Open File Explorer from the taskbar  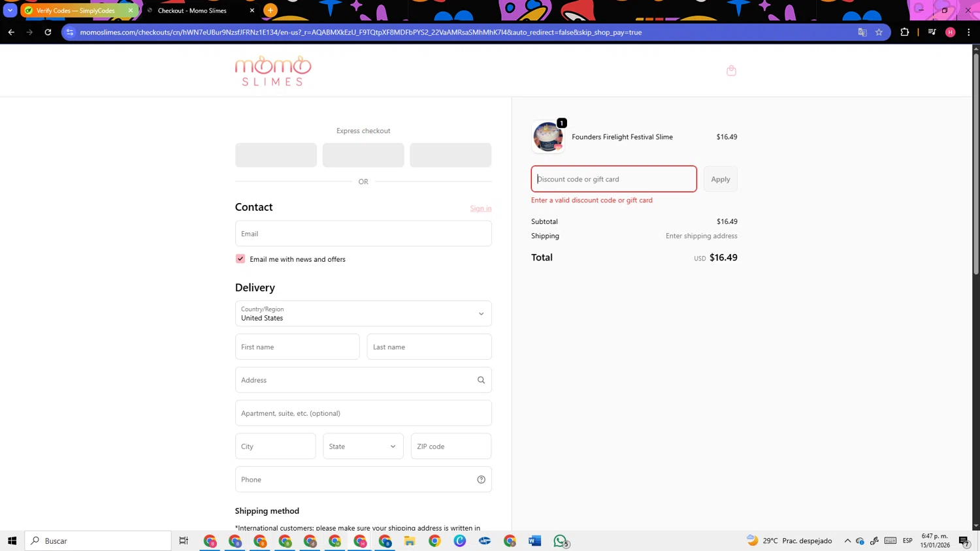pyautogui.click(x=410, y=541)
